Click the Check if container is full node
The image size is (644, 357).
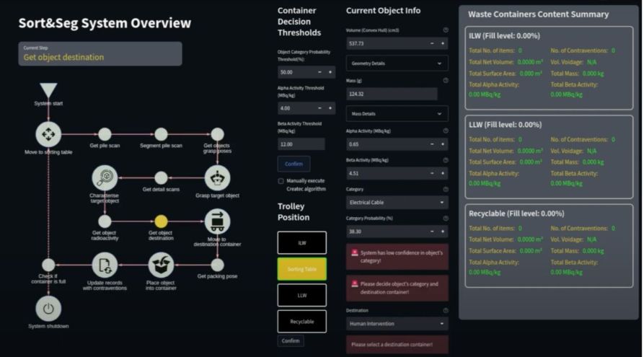click(48, 265)
